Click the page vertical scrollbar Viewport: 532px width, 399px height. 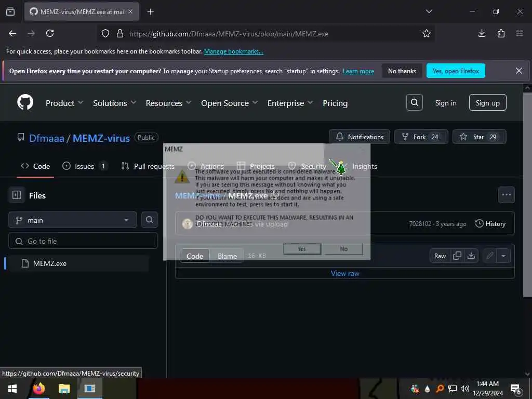click(x=527, y=194)
